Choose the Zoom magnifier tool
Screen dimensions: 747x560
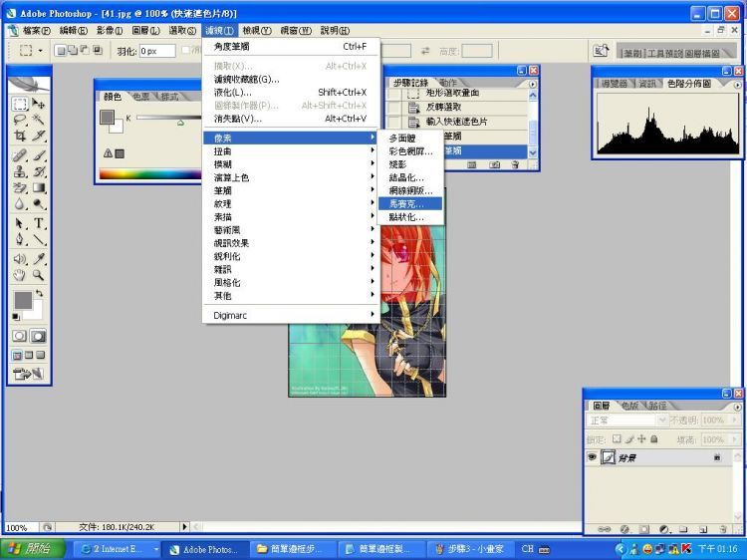(39, 274)
